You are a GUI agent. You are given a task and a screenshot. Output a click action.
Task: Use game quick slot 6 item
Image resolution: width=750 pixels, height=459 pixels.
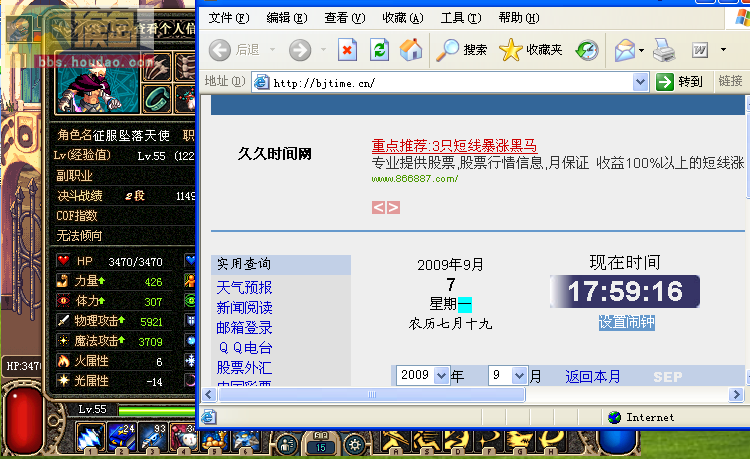pyautogui.click(x=246, y=442)
